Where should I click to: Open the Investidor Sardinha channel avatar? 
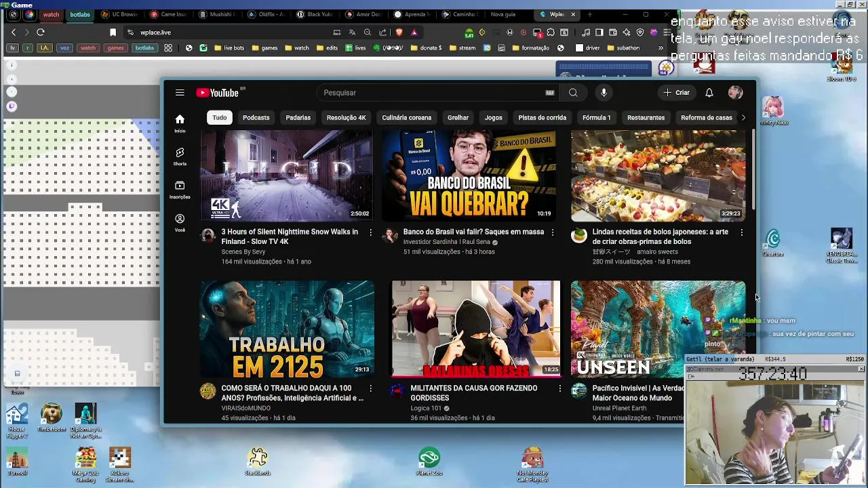390,236
